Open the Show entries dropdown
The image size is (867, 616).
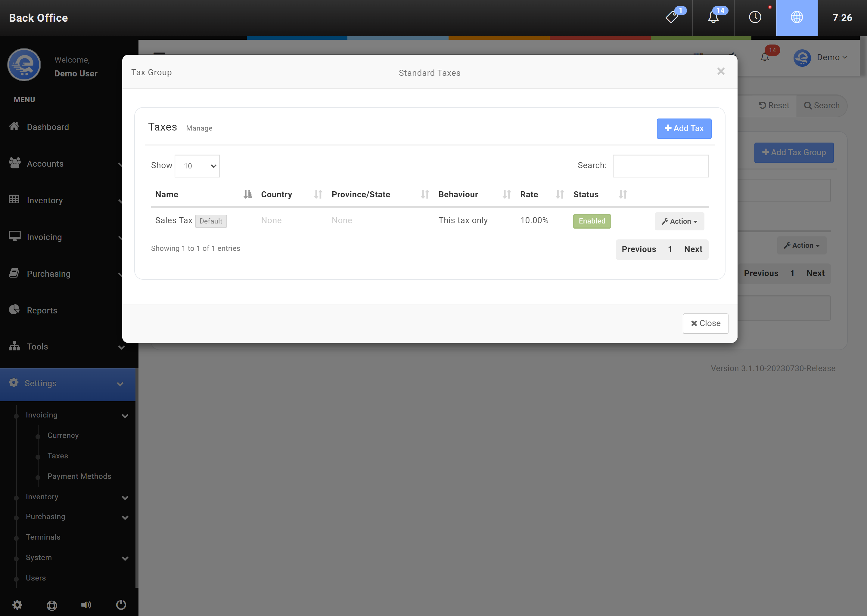[x=197, y=166]
